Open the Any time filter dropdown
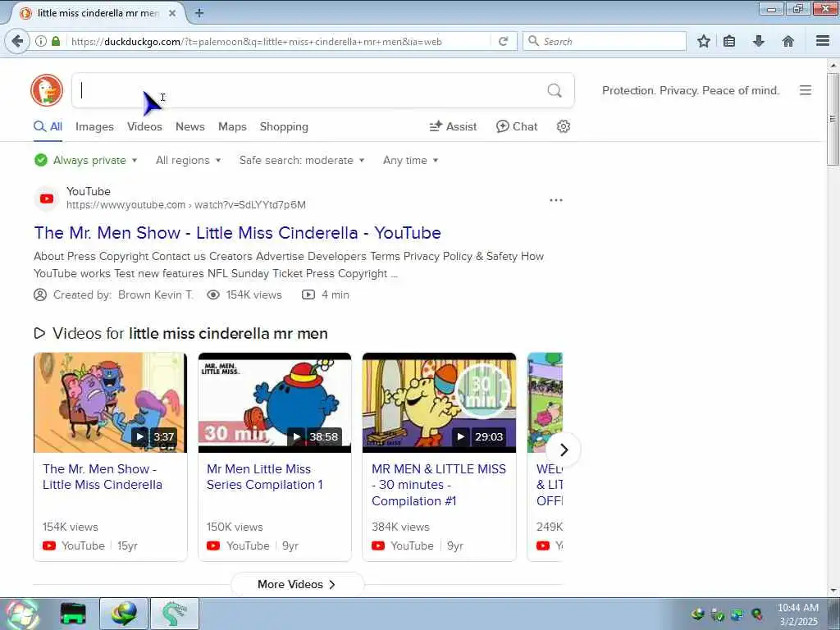Image resolution: width=840 pixels, height=630 pixels. (x=410, y=160)
